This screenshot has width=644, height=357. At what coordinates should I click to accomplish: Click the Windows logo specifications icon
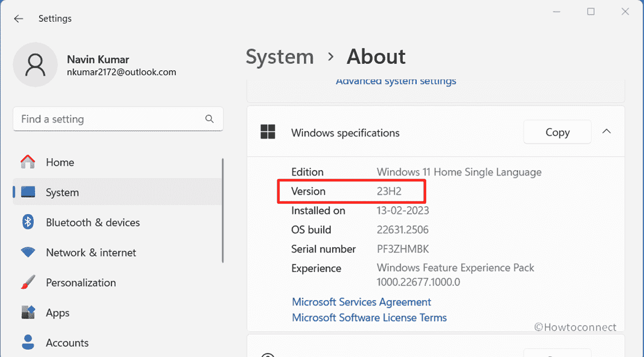click(x=268, y=132)
